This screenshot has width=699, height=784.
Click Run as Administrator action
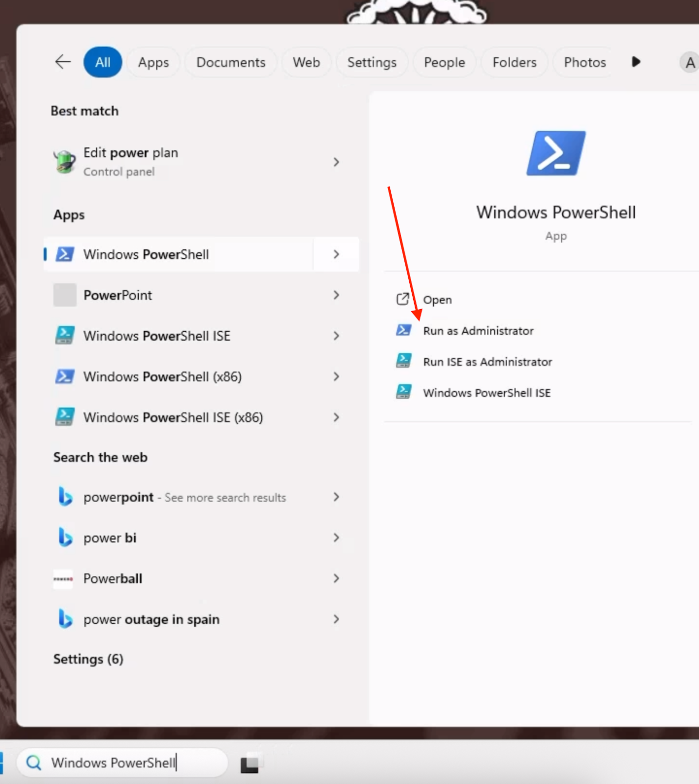[x=478, y=331]
